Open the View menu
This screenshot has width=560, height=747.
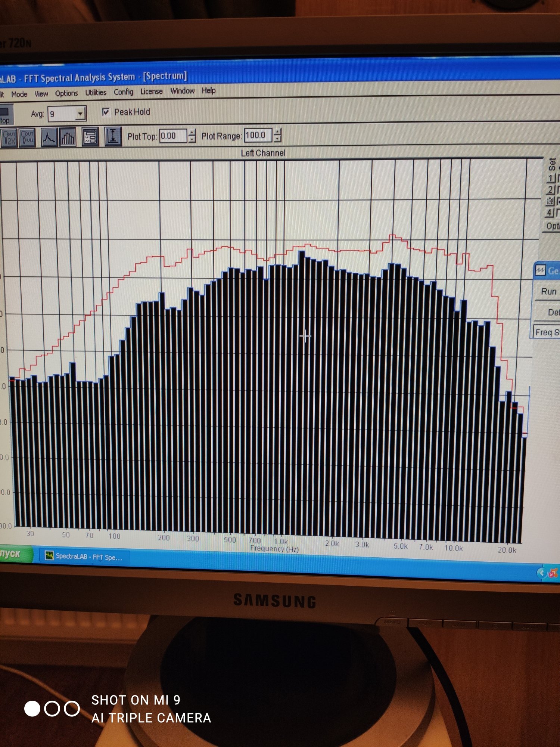coord(41,93)
